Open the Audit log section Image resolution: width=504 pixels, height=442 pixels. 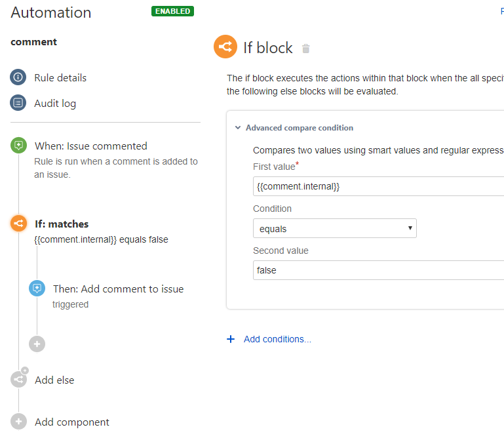point(55,103)
